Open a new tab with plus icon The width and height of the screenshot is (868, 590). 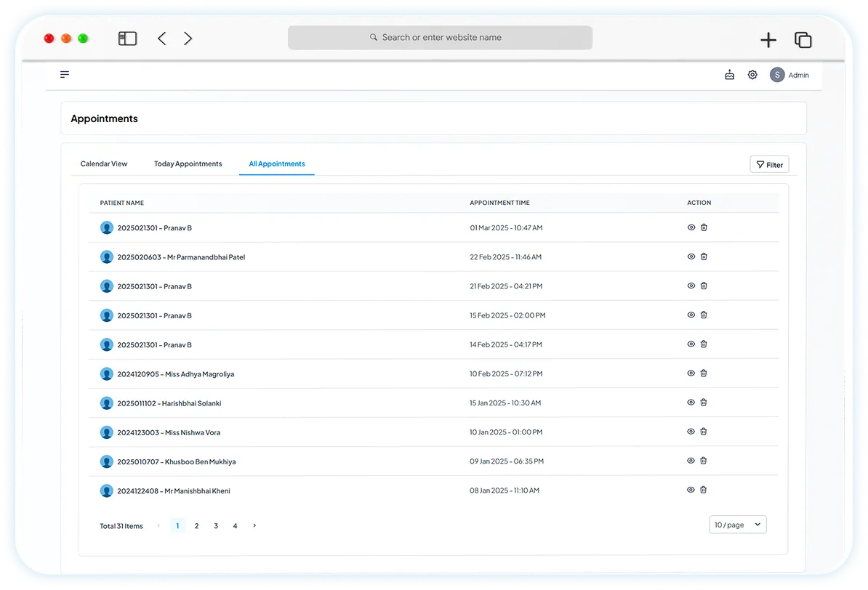tap(768, 40)
